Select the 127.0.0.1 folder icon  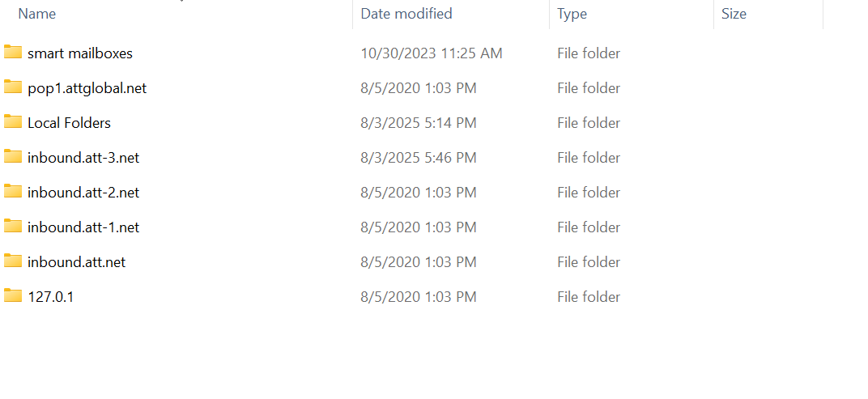pos(13,296)
